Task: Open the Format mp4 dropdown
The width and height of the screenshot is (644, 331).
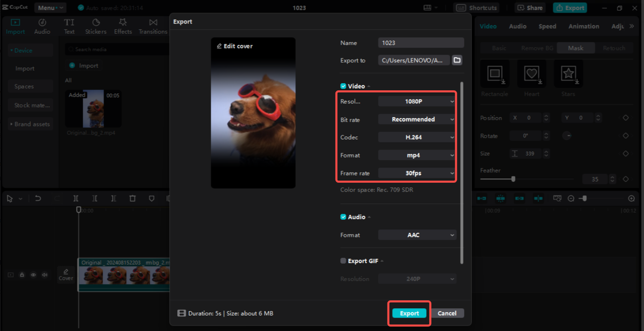Action: point(417,155)
